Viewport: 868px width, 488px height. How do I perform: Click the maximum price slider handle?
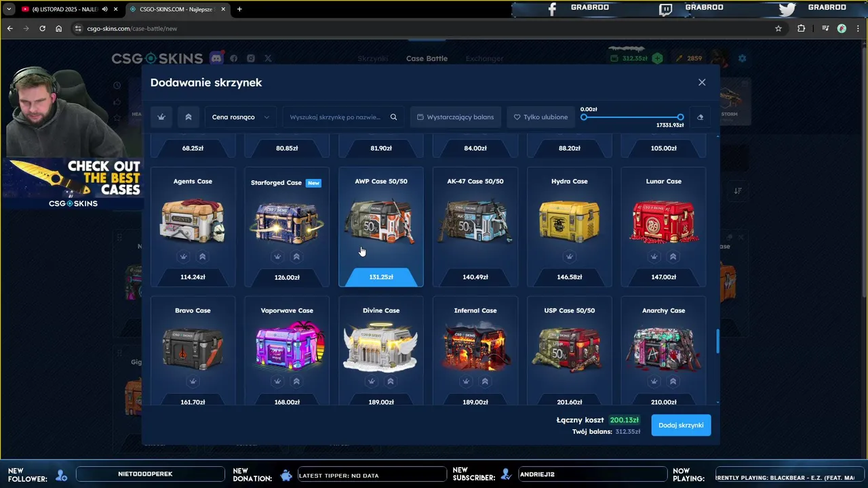[680, 117]
